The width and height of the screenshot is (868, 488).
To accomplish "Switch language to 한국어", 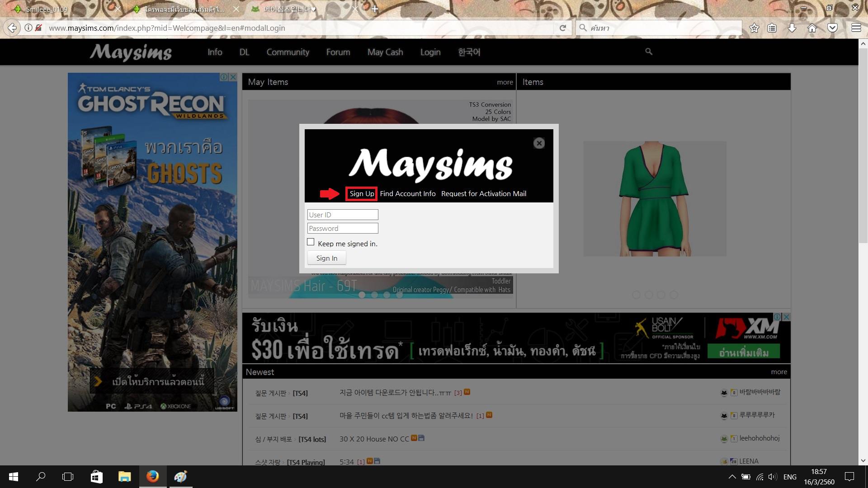I will pyautogui.click(x=469, y=52).
